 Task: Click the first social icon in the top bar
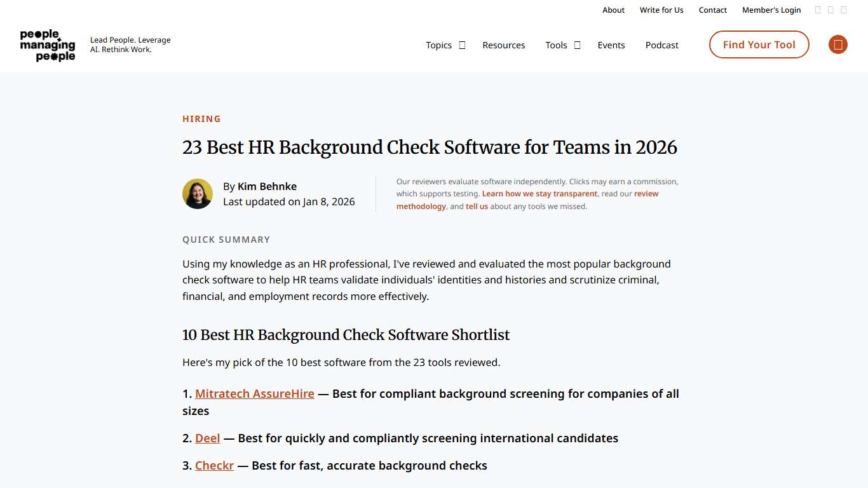click(x=817, y=10)
